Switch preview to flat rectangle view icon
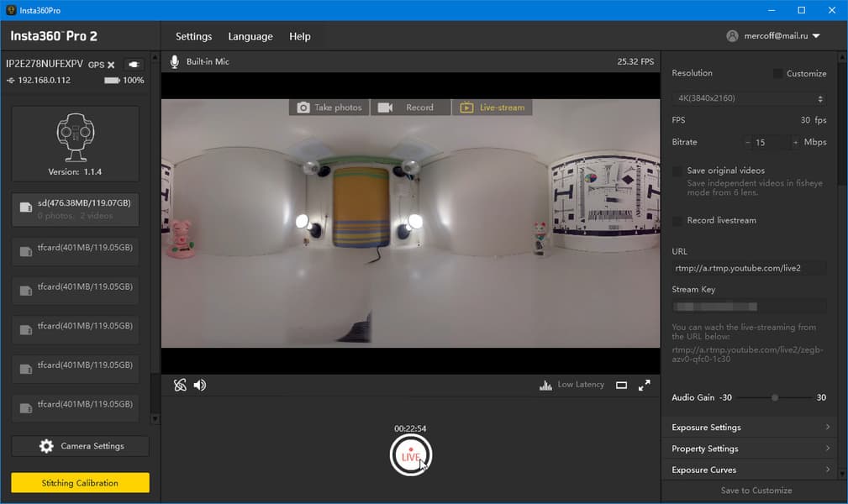 tap(622, 385)
